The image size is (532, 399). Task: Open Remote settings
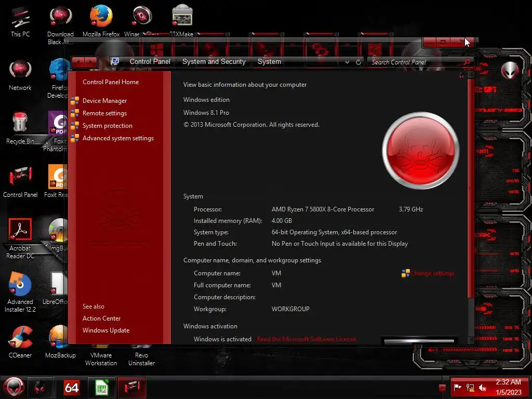coord(104,113)
